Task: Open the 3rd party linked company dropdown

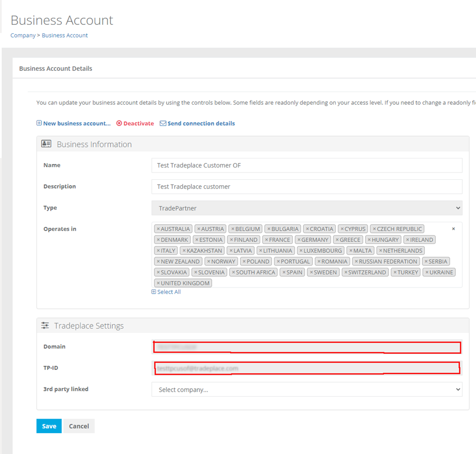Action: tap(306, 390)
